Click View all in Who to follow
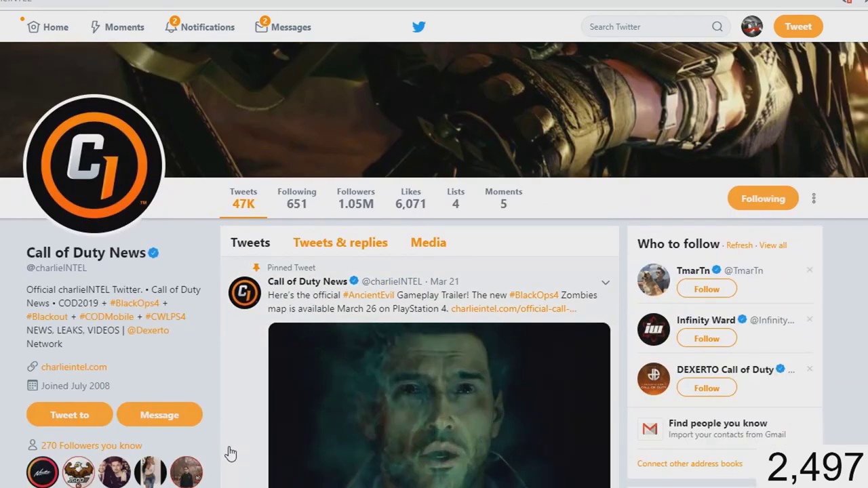 pos(773,245)
